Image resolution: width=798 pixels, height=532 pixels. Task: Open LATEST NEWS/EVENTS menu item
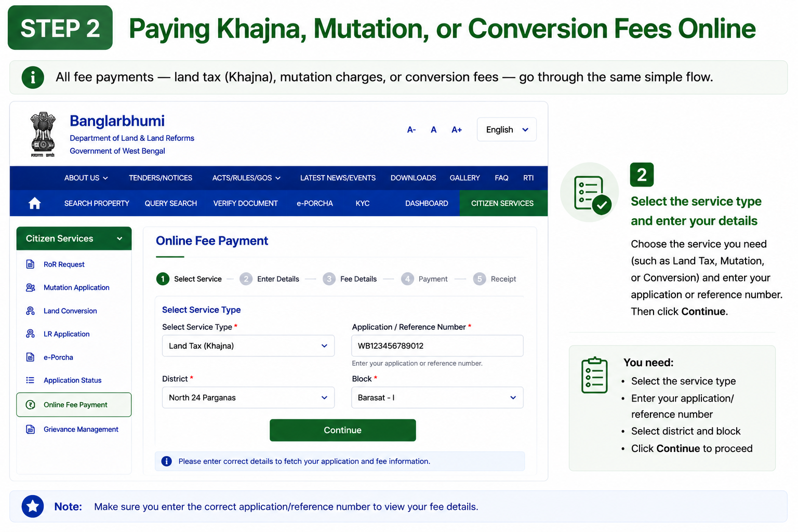338,178
